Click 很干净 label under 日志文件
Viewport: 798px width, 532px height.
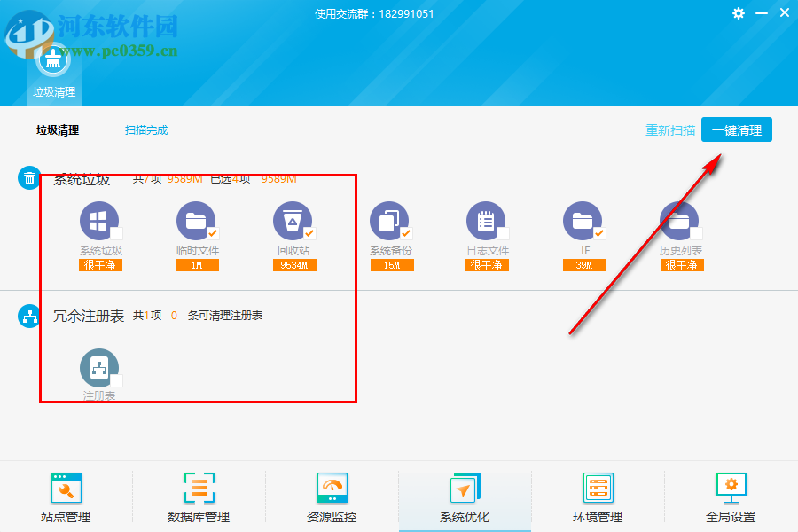pos(487,265)
